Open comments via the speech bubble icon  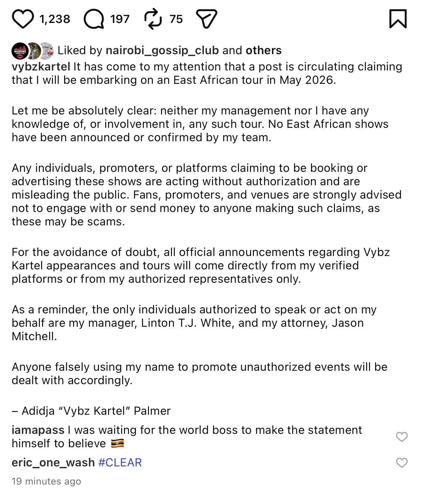94,19
